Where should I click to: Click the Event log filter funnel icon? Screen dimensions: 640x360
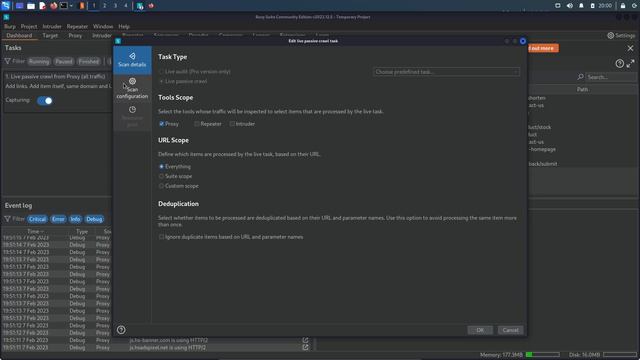pyautogui.click(x=7, y=219)
